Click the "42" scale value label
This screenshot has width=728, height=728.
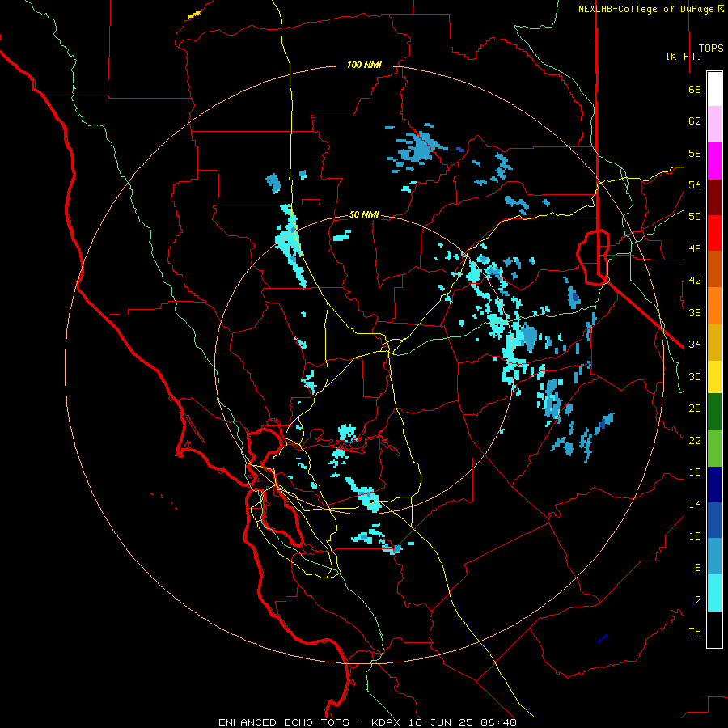pos(695,281)
